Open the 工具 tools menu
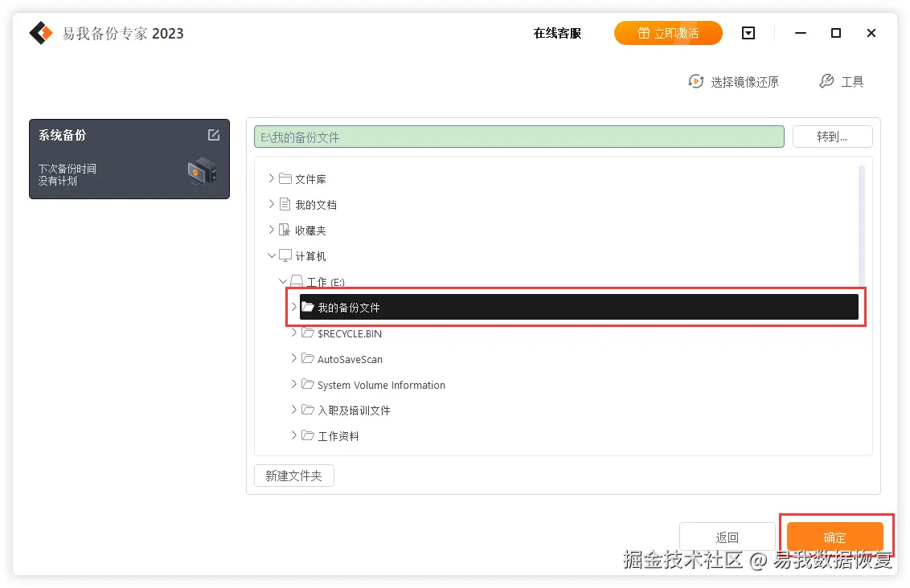910x588 pixels. click(x=841, y=82)
